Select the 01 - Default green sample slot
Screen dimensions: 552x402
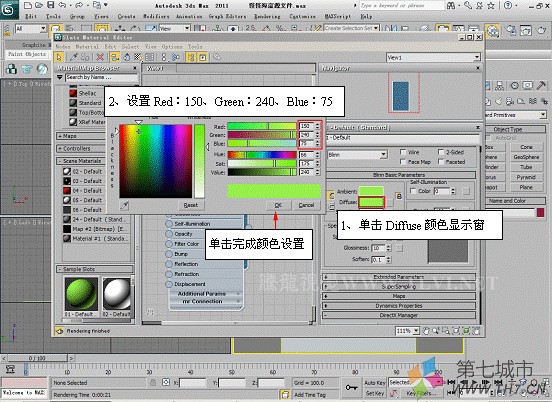pyautogui.click(x=81, y=294)
